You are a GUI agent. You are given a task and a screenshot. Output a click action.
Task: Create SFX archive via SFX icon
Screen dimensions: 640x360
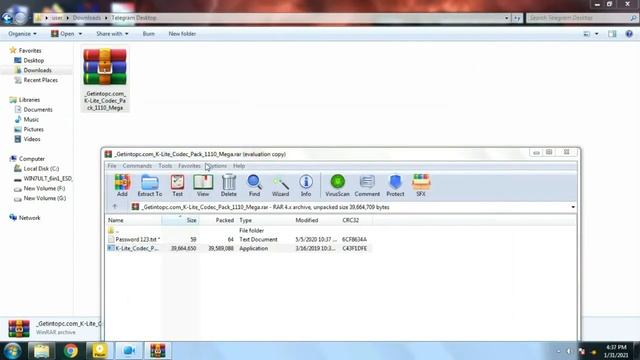pos(421,186)
